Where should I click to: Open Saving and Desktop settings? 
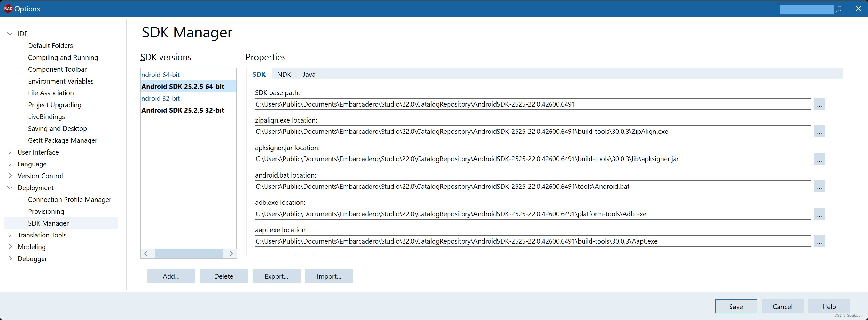tap(57, 128)
